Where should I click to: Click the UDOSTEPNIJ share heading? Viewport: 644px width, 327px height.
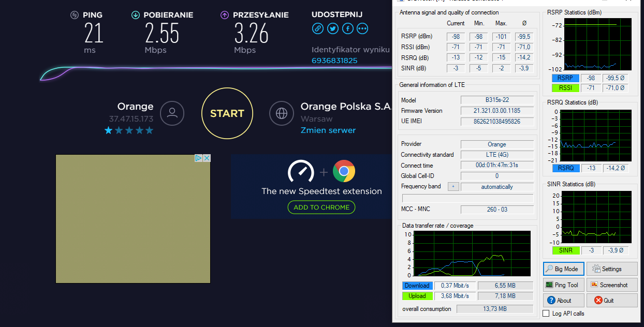tap(337, 14)
